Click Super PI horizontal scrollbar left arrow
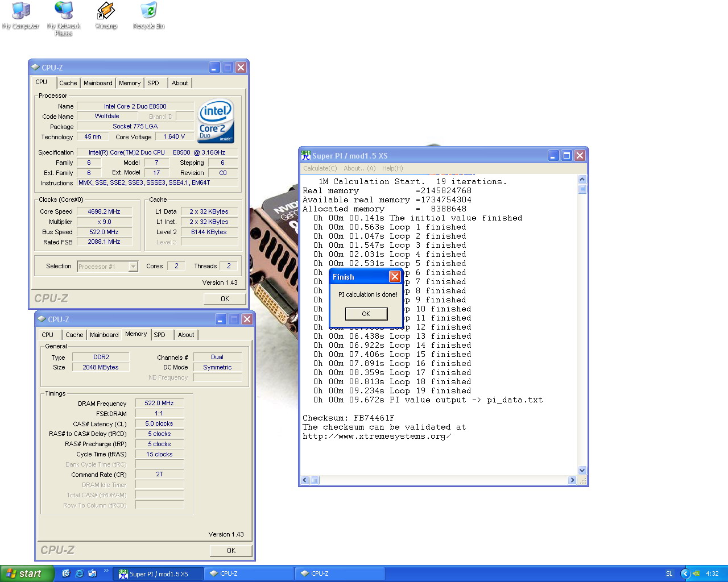Screen dimensions: 728x582 305,480
